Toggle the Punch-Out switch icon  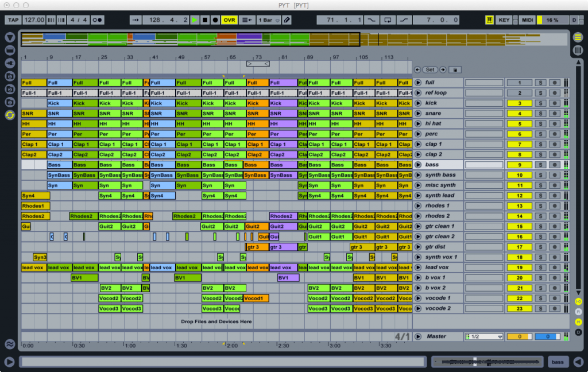click(404, 20)
